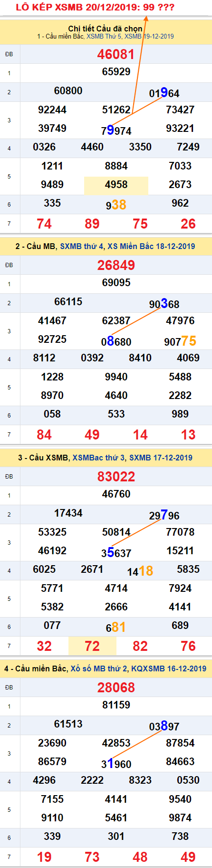Follow the Xổ số MB thứ 2 link
The height and width of the screenshot is (868, 212).
click(x=99, y=668)
